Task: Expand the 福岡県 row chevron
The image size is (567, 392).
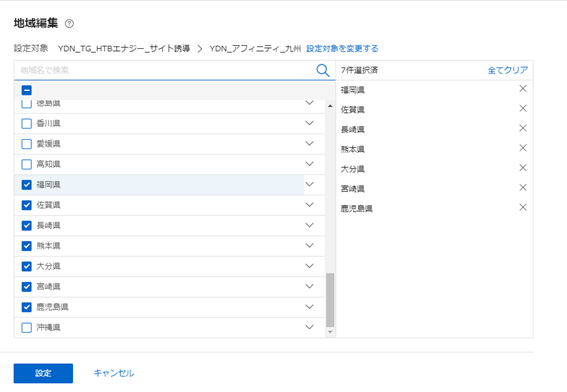Action: [x=310, y=184]
